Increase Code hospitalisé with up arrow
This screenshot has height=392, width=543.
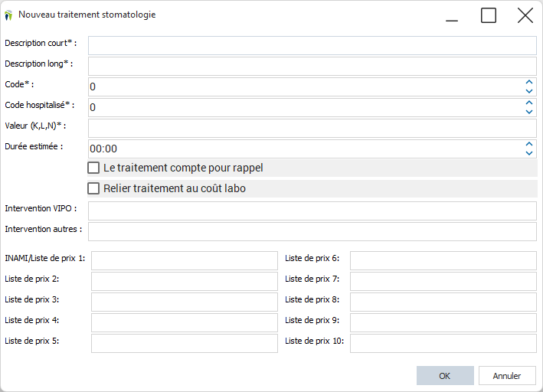tap(528, 103)
